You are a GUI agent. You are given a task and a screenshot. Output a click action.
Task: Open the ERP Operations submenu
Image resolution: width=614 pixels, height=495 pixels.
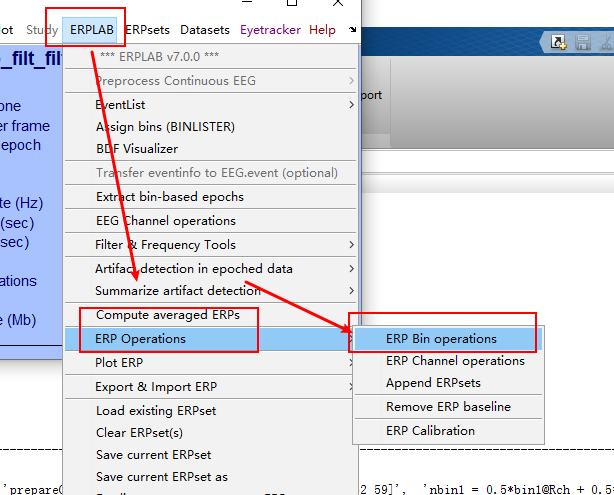click(x=211, y=339)
